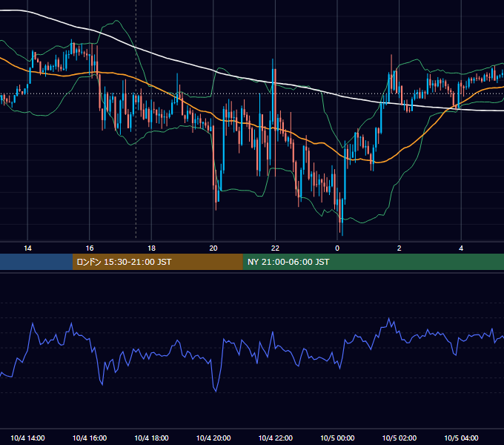Click the 10/4 20:00 indicator axis label
The height and width of the screenshot is (445, 504).
coord(213,438)
